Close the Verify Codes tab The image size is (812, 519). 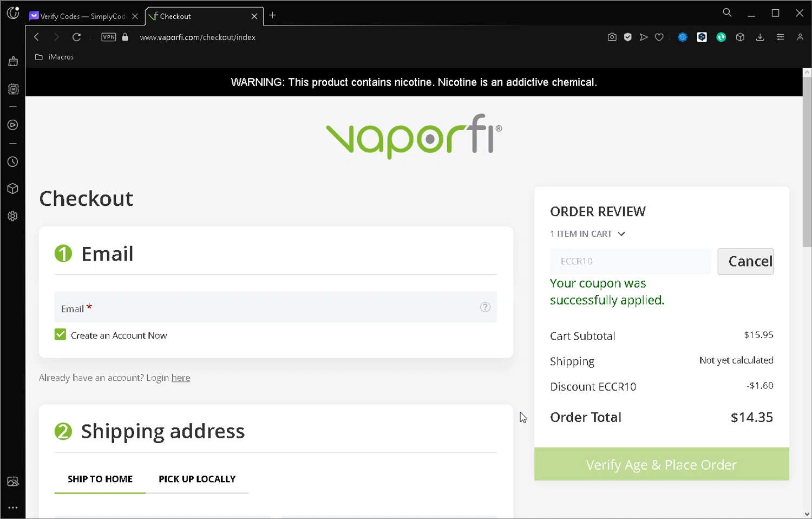coord(135,16)
